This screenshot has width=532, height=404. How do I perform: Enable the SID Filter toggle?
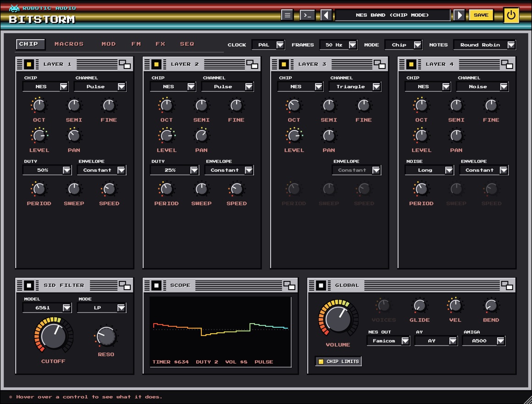point(29,286)
